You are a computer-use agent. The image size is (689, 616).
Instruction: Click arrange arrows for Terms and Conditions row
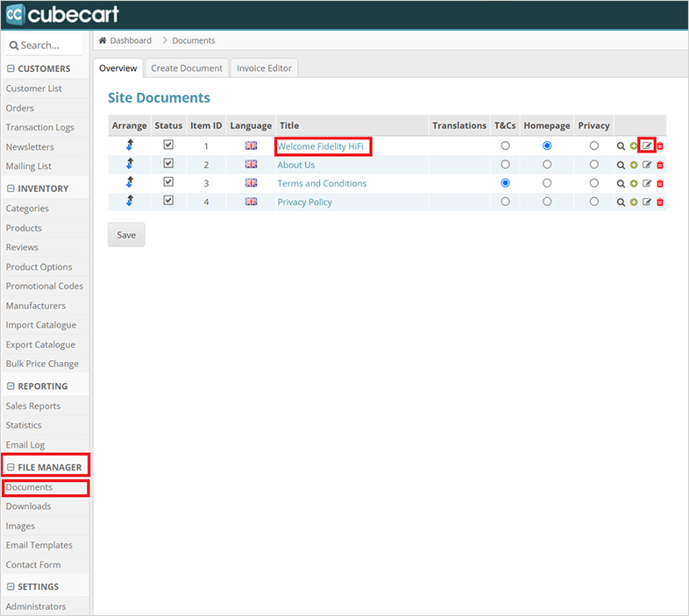(x=130, y=182)
